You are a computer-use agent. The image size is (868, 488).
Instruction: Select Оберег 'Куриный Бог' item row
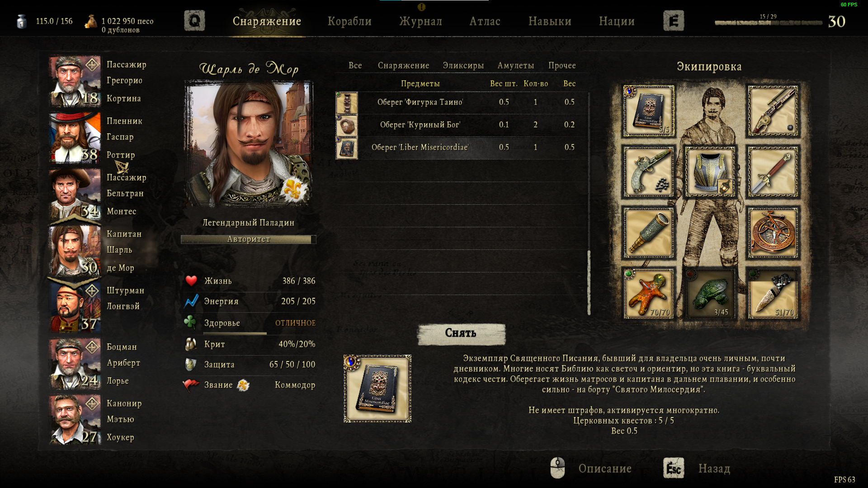(x=461, y=125)
